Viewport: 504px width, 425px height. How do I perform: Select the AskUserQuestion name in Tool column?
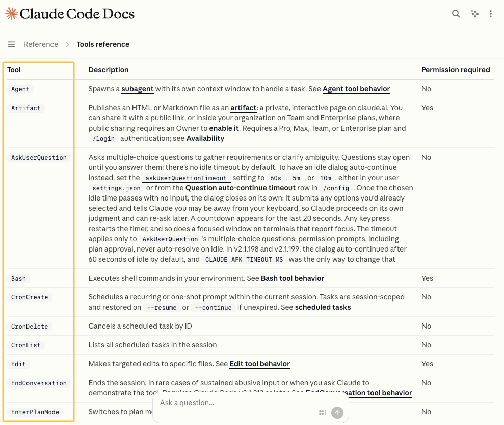39,158
